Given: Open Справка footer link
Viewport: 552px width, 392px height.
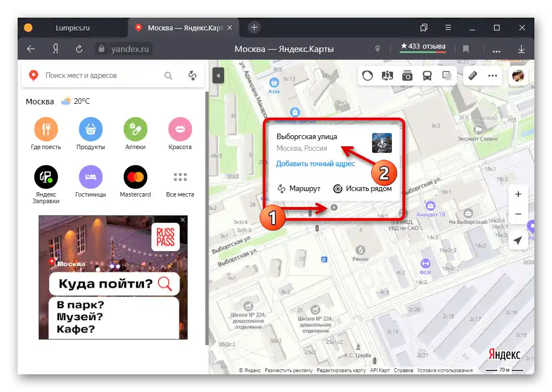Looking at the screenshot, I should point(404,370).
